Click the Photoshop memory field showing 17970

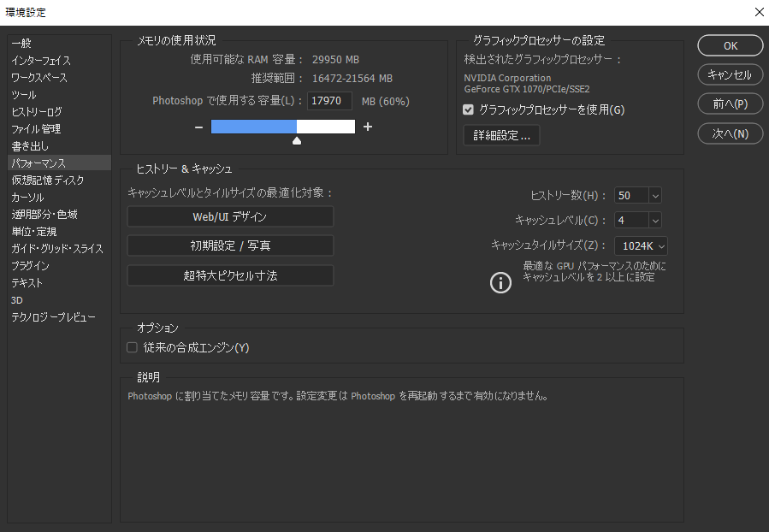(x=329, y=101)
